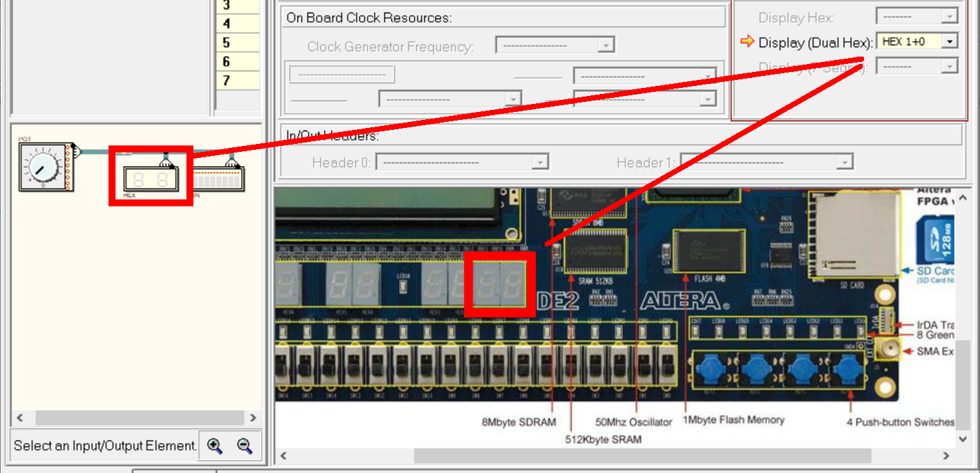Click the yellow arrow beside Display (Dual Hex)
This screenshot has width=980, height=473.
coord(747,42)
